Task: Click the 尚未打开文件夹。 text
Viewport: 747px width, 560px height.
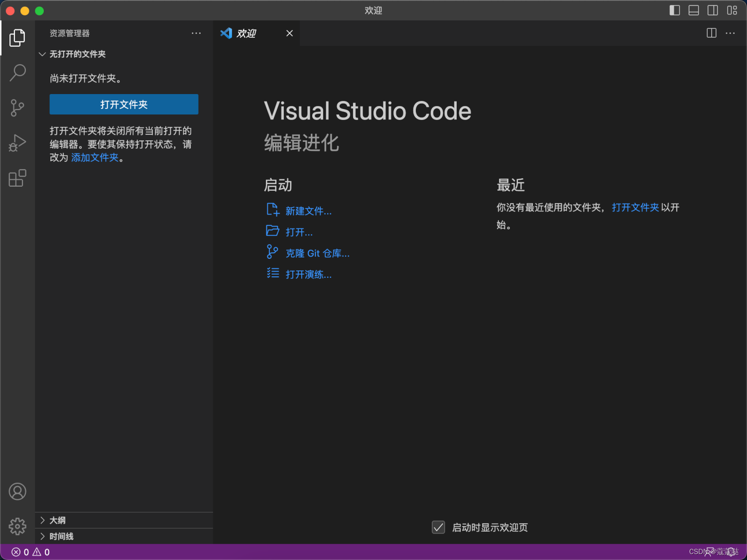Action: (86, 78)
